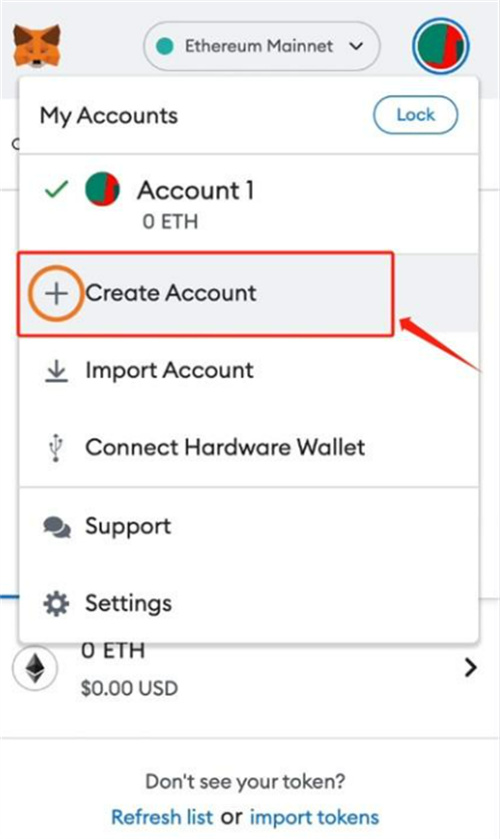Screen dimensions: 500x839
Task: Click the Settings gear icon
Action: pyautogui.click(x=56, y=604)
